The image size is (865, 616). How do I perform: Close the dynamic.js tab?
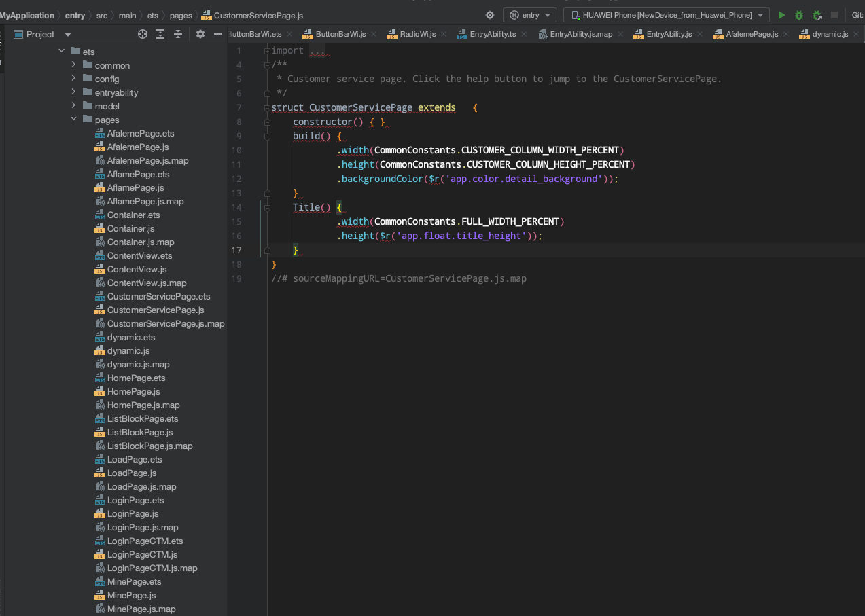click(x=856, y=34)
